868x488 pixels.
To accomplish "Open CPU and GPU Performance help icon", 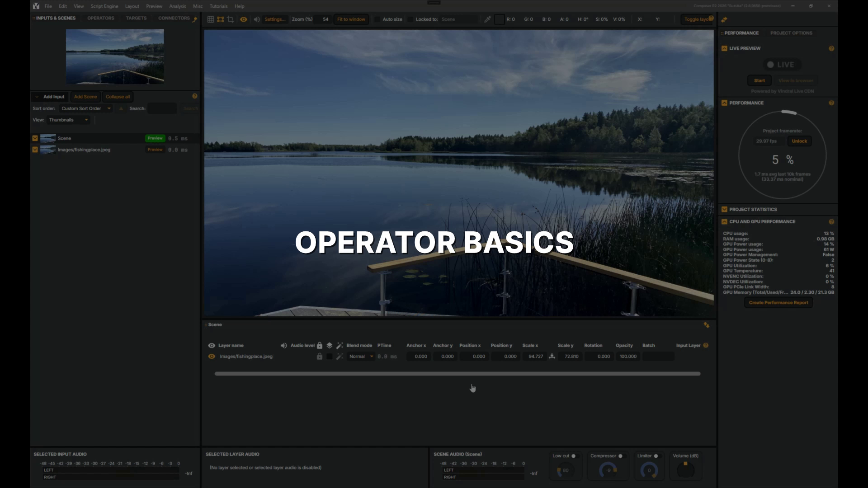I will (831, 222).
